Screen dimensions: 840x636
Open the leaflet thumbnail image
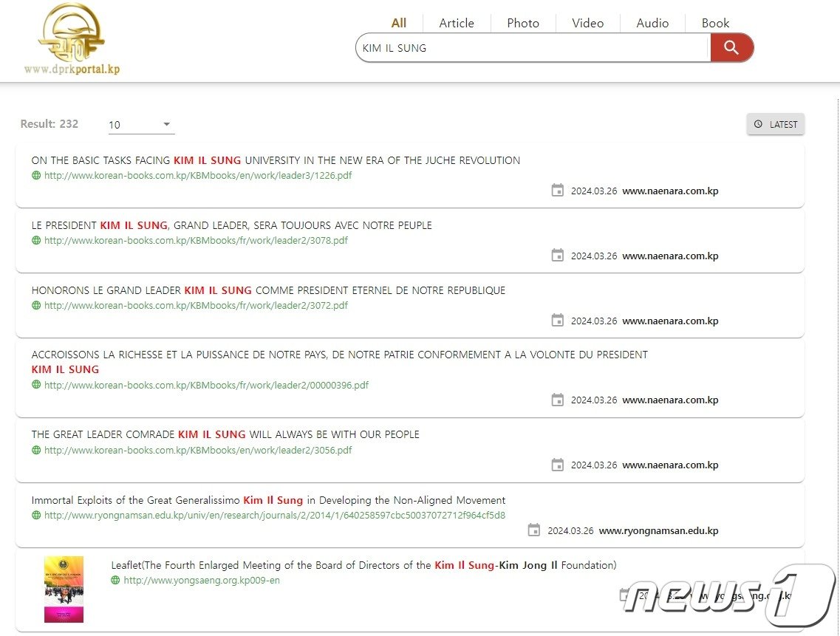tap(64, 589)
